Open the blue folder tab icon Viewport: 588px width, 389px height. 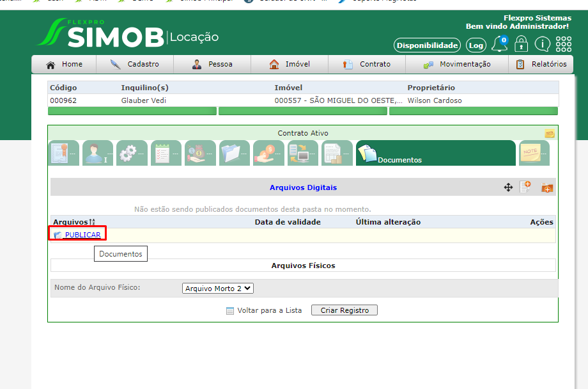[x=235, y=153]
